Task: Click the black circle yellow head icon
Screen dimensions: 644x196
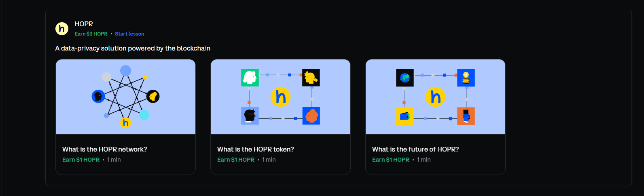Action: tap(153, 96)
